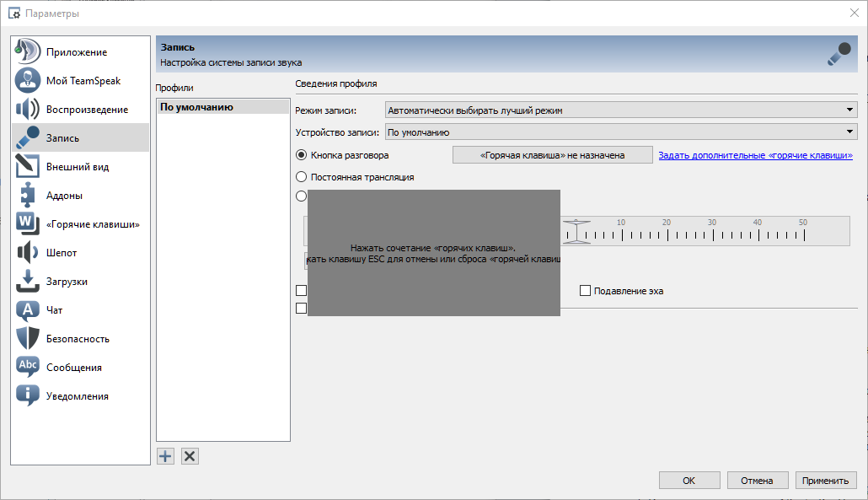This screenshot has width=868, height=500.
Task: Expand the Режим записи dropdown
Action: 620,110
